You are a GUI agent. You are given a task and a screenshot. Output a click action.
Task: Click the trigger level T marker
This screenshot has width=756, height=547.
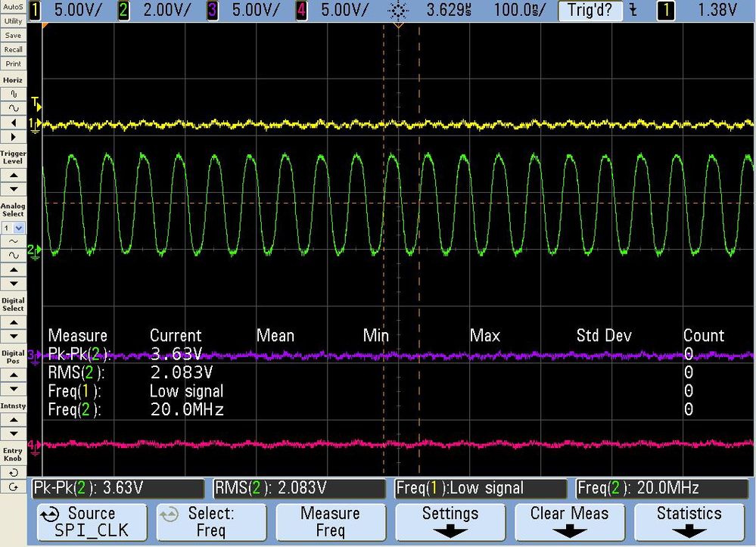point(36,103)
